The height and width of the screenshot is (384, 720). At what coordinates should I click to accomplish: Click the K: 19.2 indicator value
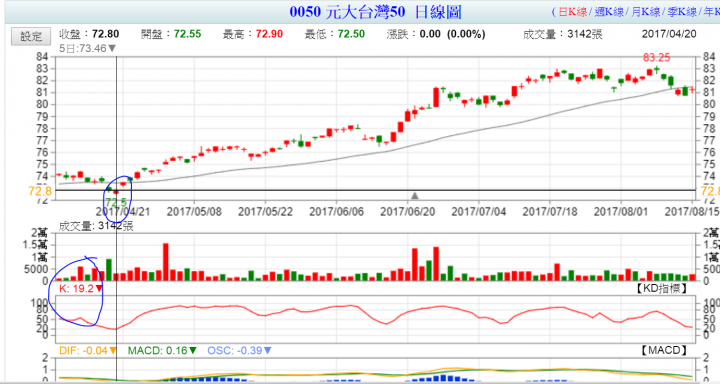tap(81, 289)
